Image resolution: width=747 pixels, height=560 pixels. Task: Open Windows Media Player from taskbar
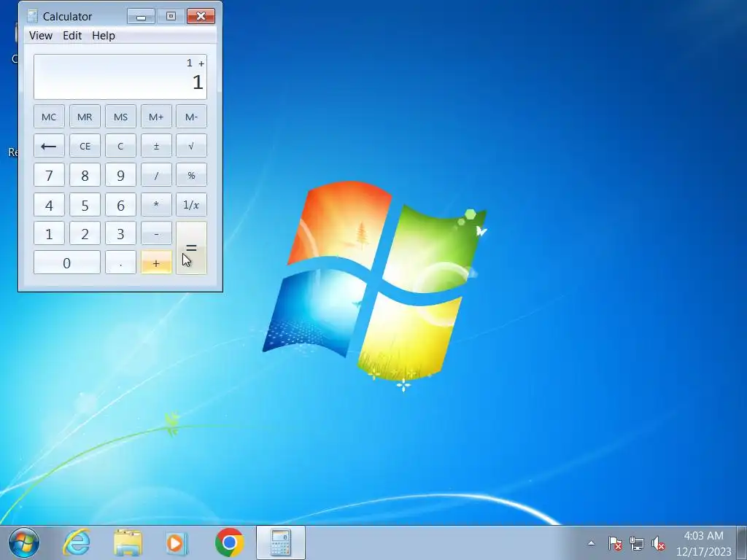click(177, 542)
